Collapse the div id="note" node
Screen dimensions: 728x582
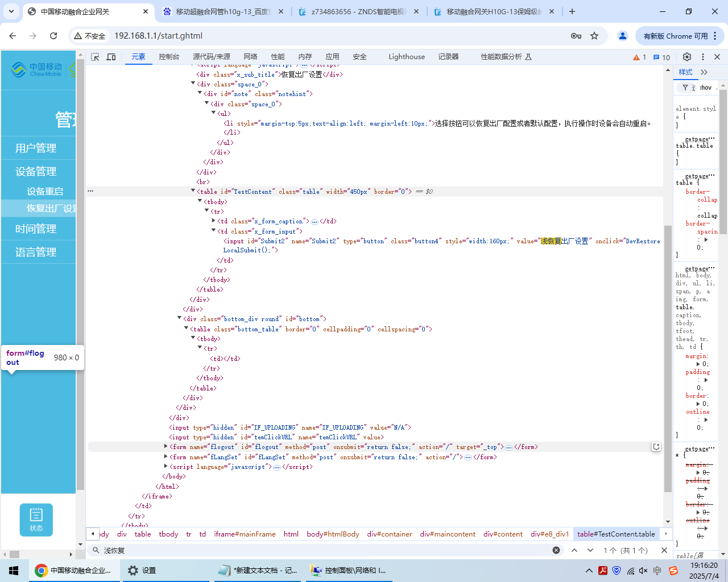tap(200, 93)
